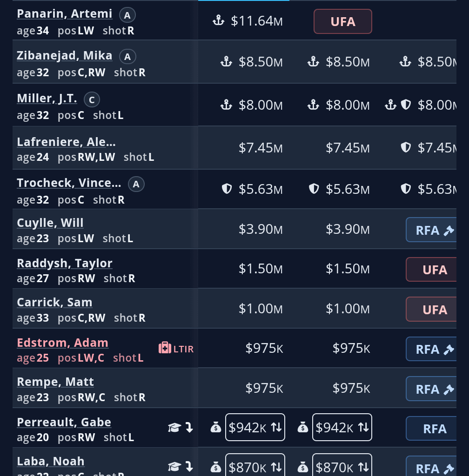The width and height of the screenshot is (469, 476).
Task: Click shield icon next to Trocheck's first $5.63M
Action: click(227, 189)
